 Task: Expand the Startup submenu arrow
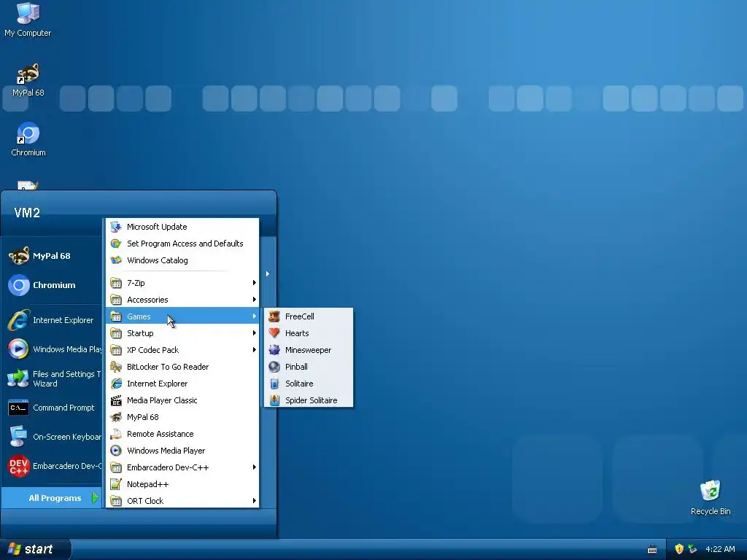click(x=255, y=333)
